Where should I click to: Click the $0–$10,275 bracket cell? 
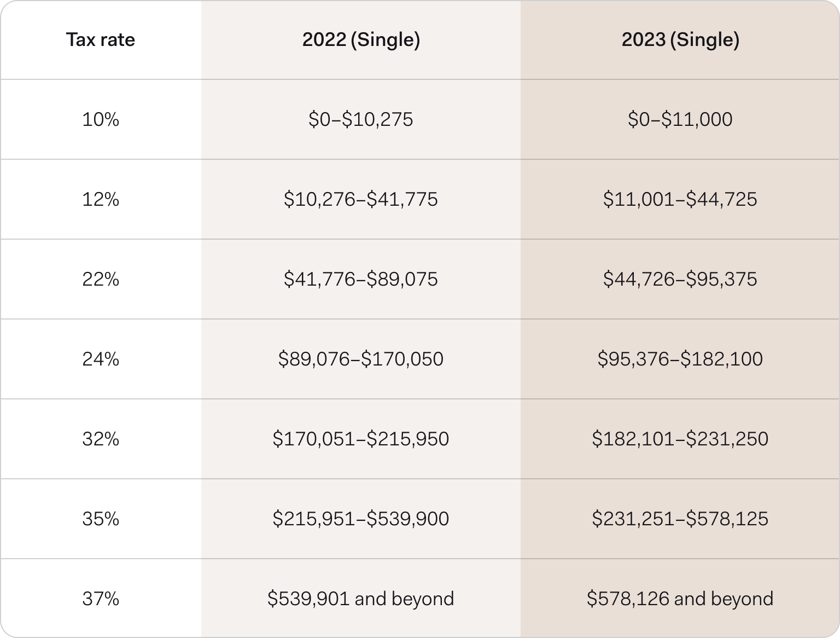point(361,119)
